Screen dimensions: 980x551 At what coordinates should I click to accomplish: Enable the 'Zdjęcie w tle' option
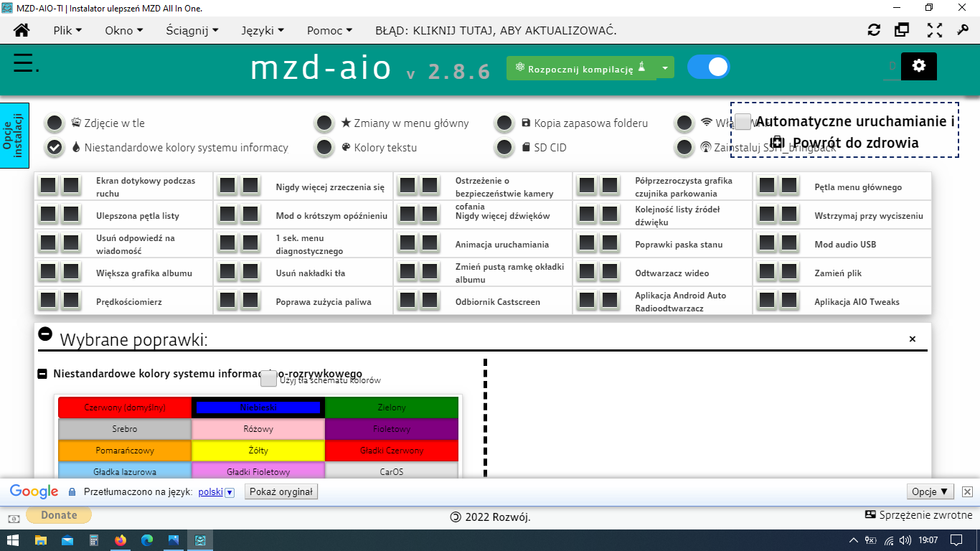click(x=55, y=123)
